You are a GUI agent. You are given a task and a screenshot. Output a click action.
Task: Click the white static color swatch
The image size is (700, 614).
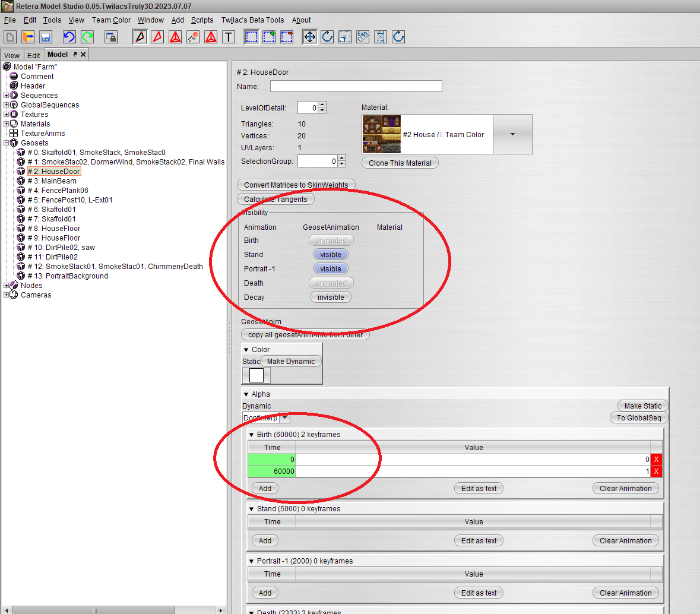pos(256,375)
